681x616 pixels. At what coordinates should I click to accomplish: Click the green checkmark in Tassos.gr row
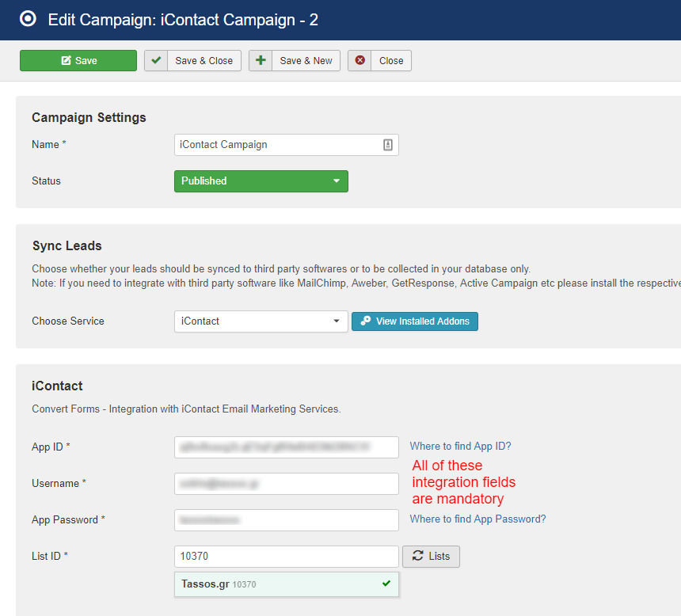tap(386, 584)
